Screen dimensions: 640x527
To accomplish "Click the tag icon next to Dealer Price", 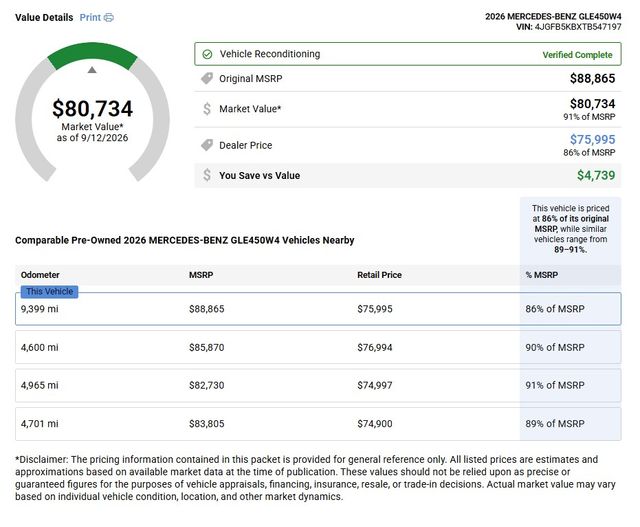I will [207, 145].
